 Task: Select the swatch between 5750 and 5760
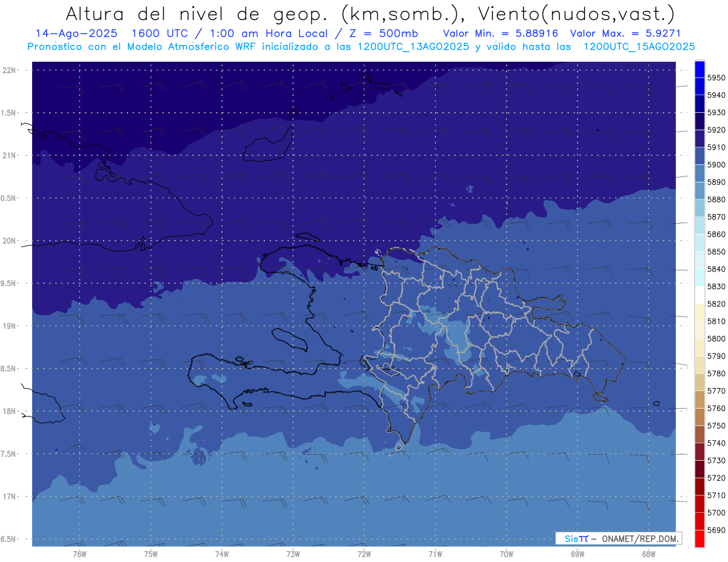coord(699,417)
